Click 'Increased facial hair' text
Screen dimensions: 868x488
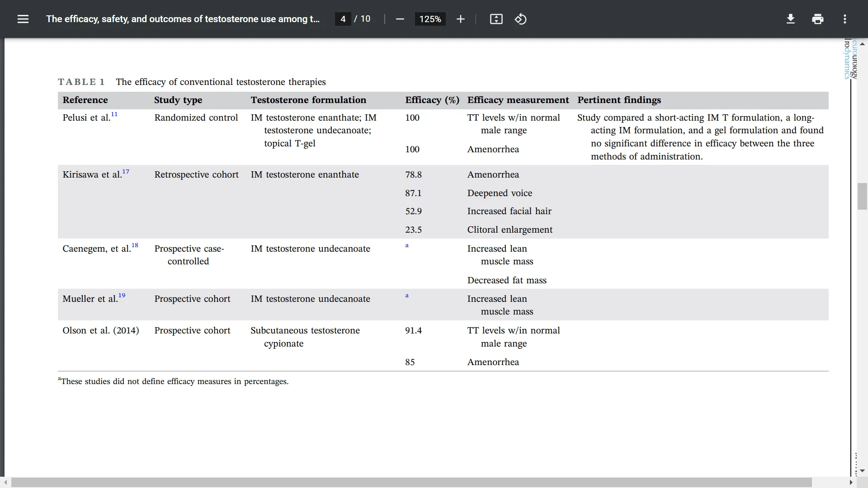[x=509, y=211]
